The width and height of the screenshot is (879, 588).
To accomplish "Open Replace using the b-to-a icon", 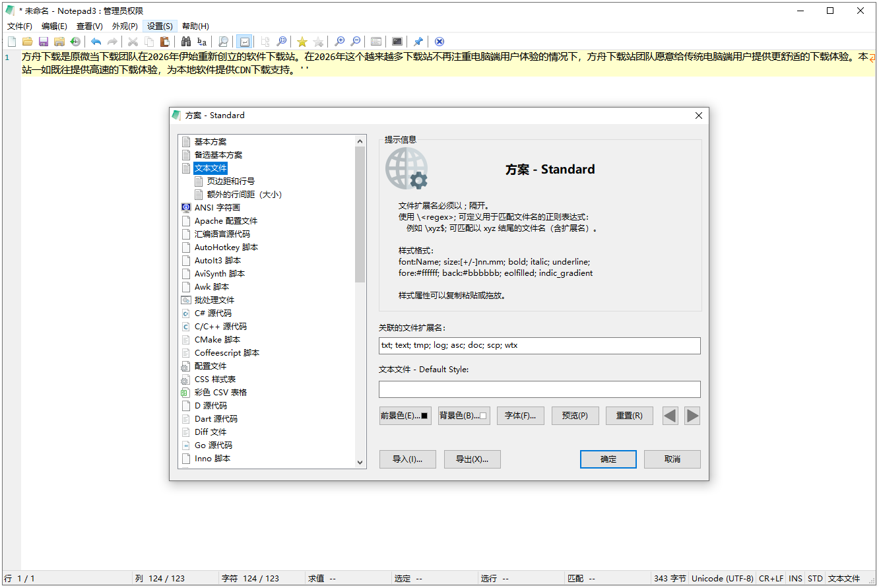I will click(201, 42).
